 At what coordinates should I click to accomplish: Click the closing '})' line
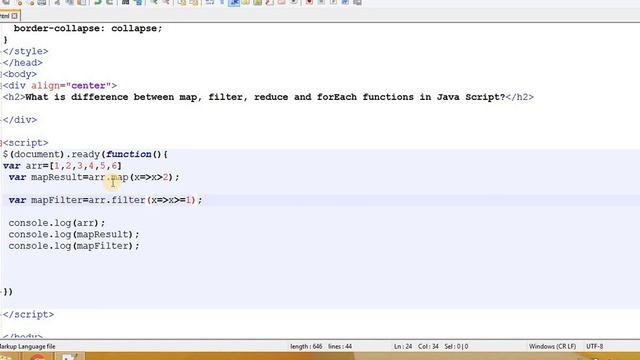(x=8, y=292)
